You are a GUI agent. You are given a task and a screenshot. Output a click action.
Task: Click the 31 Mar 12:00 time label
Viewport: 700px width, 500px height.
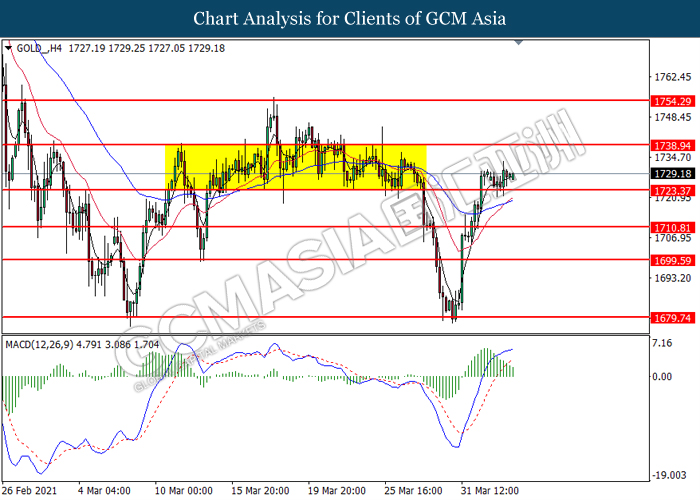tap(490, 491)
